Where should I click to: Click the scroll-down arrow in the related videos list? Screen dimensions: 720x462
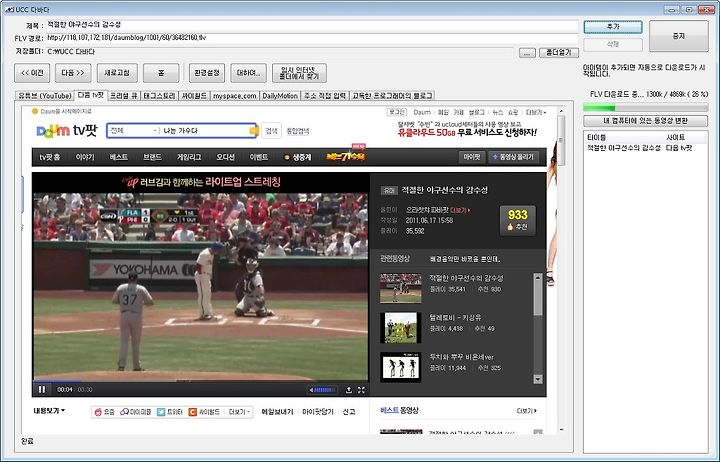(x=538, y=379)
